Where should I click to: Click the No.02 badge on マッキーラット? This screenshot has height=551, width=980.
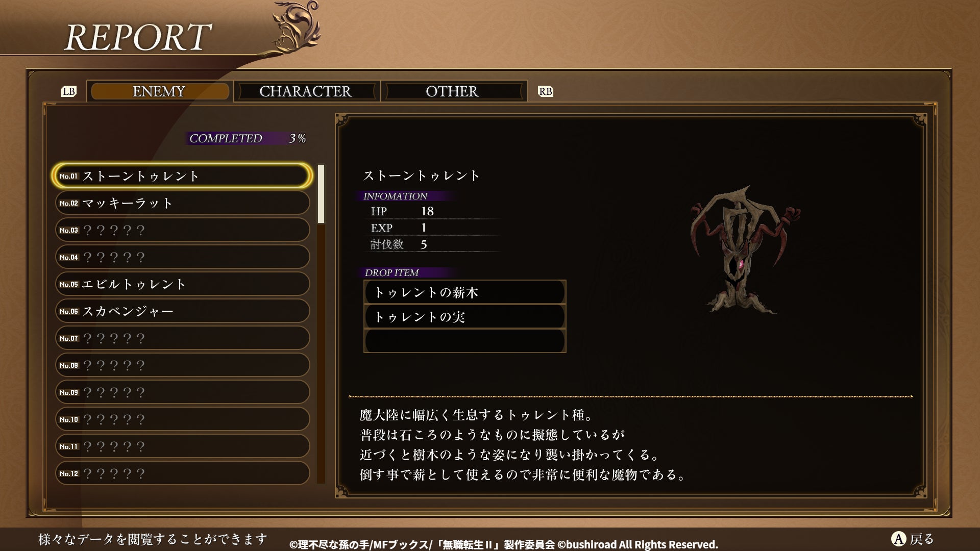click(x=69, y=203)
